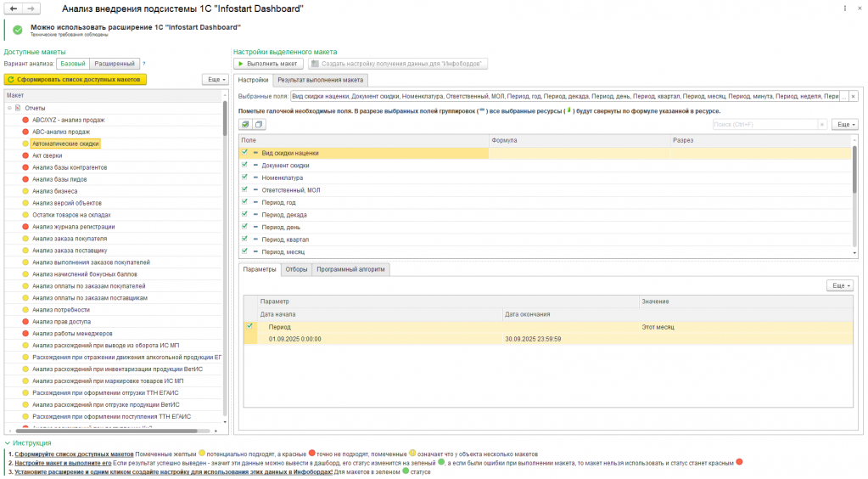This screenshot has height=479, width=868.
Task: Toggle the Период parameter checkbox
Action: click(x=249, y=326)
